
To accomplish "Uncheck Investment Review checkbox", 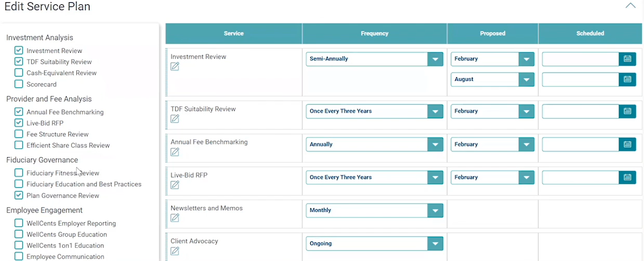I will click(x=19, y=50).
